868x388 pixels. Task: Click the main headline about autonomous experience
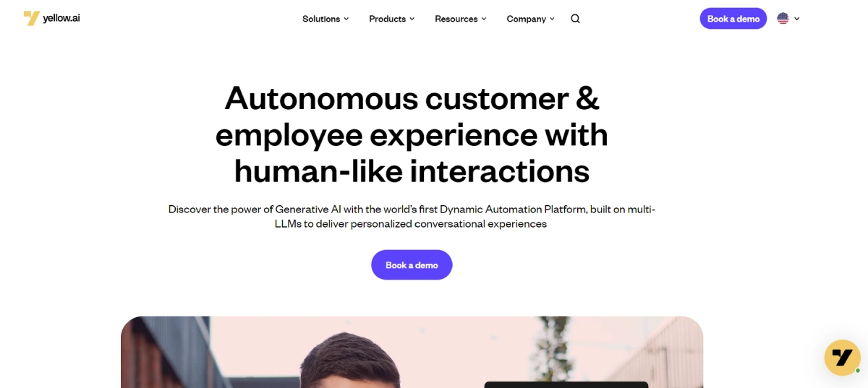[x=412, y=135]
